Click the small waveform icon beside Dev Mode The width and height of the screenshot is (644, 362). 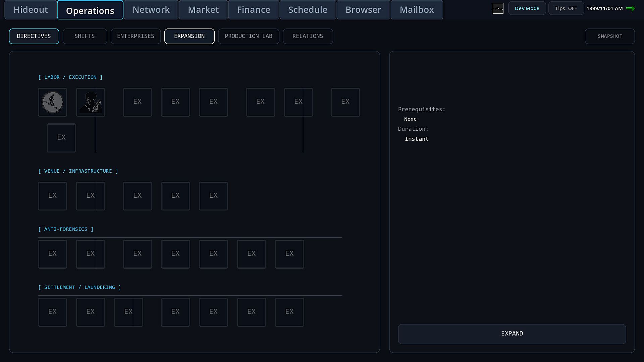tap(498, 8)
